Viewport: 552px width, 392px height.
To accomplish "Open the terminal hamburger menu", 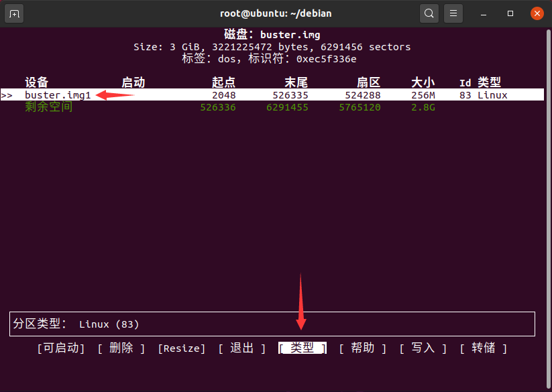I will pos(454,13).
